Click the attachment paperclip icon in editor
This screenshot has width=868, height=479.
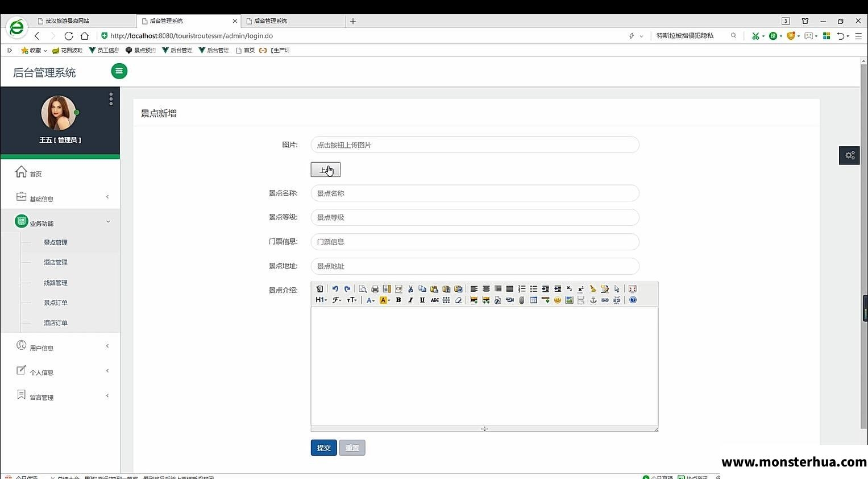point(521,300)
